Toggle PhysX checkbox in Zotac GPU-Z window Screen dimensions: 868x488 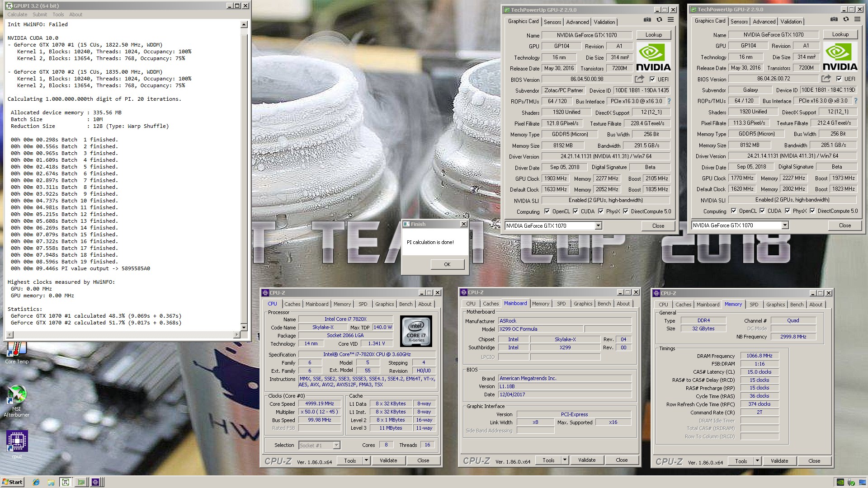pos(601,211)
